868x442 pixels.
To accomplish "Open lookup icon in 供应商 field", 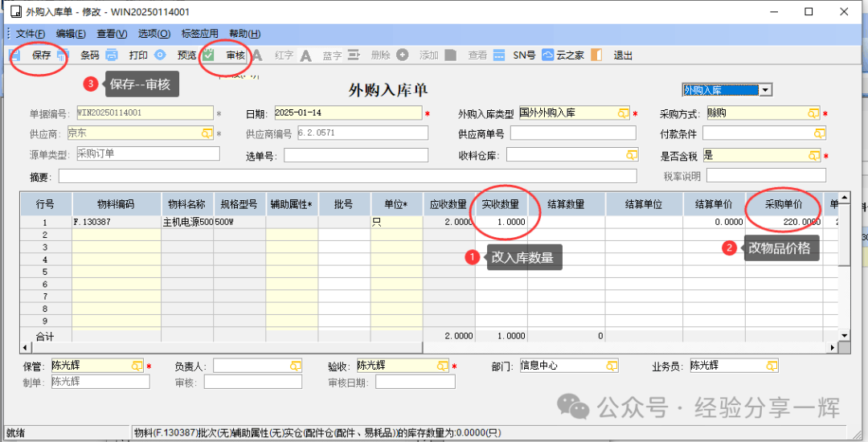I will pos(207,133).
